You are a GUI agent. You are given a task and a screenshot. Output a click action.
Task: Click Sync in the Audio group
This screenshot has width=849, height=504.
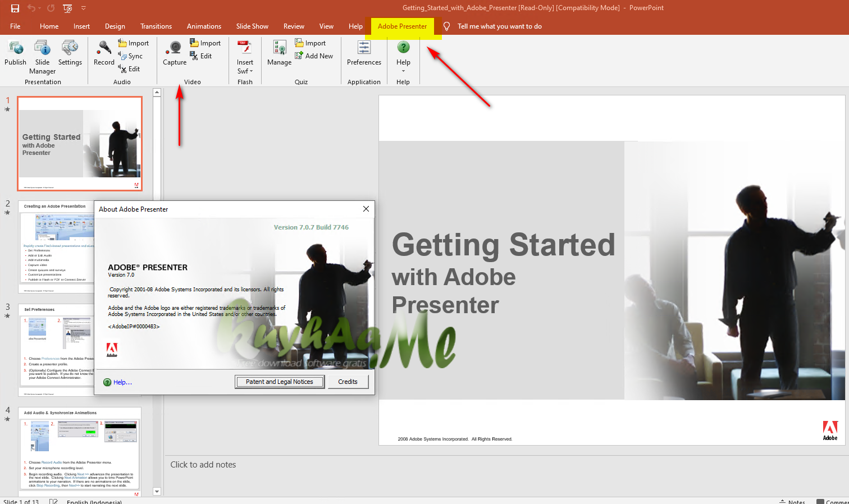pyautogui.click(x=130, y=56)
